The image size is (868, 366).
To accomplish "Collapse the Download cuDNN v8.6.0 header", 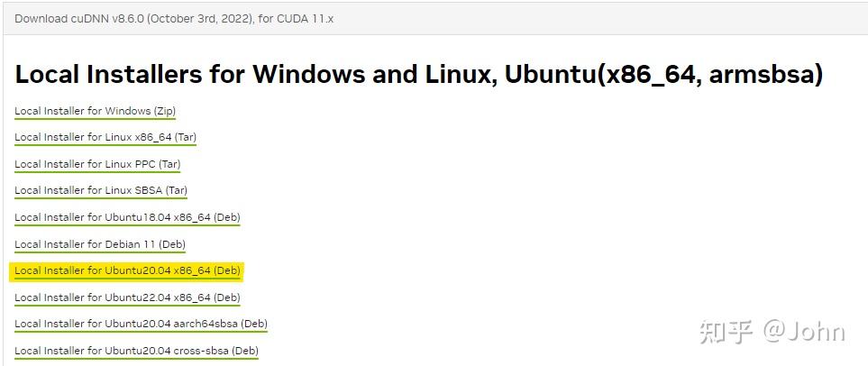I will point(174,18).
